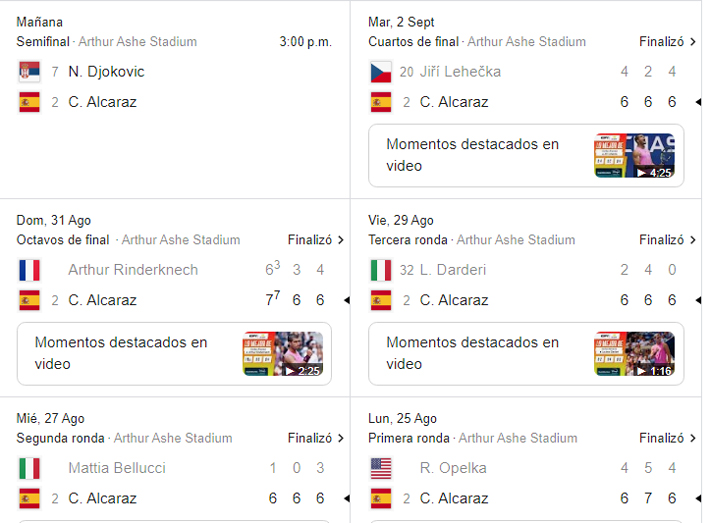The height and width of the screenshot is (523, 710).
Task: Open Momentos destacados link for Lehečka match
Action: pos(472,155)
